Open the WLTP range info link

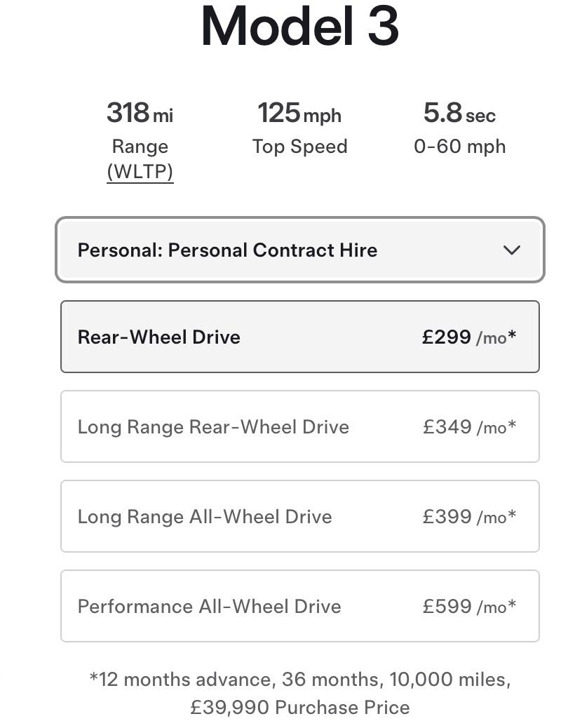(140, 172)
